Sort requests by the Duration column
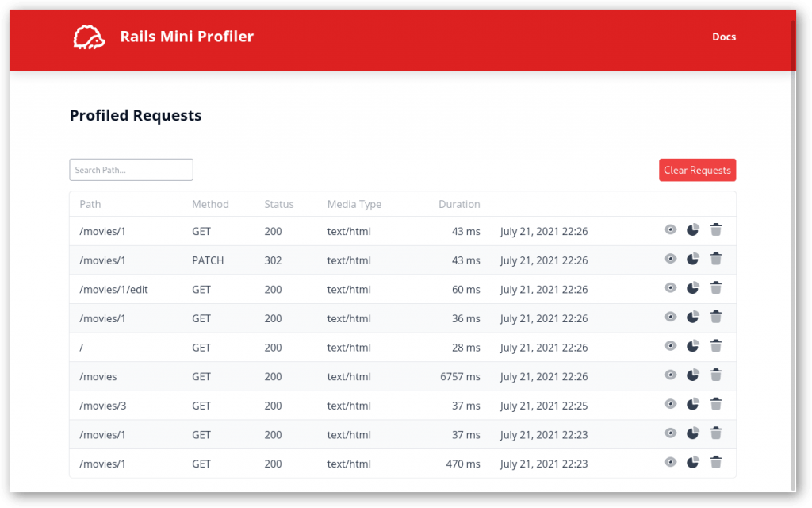The image size is (812, 508). tap(460, 204)
